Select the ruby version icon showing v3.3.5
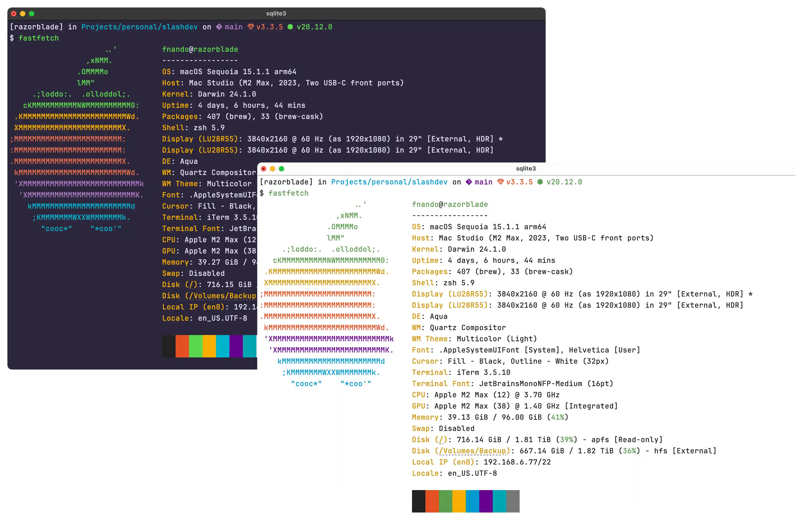 click(501, 182)
